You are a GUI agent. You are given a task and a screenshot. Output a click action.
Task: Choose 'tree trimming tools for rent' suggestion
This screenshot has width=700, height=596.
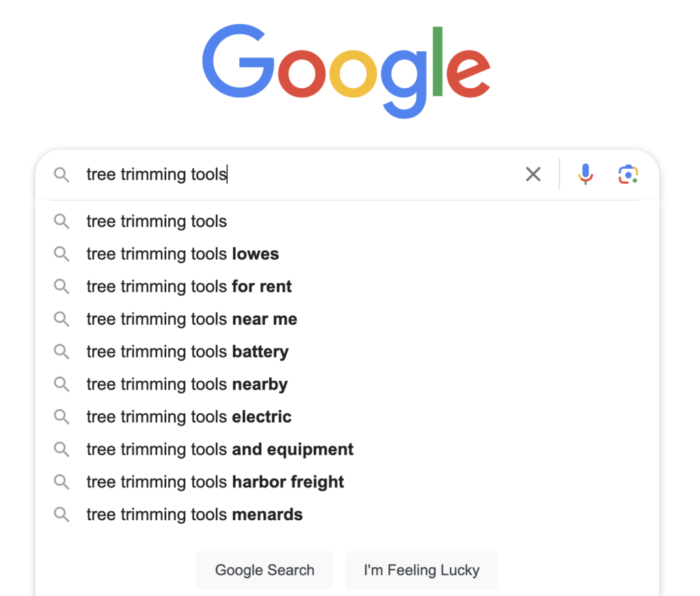tap(189, 286)
